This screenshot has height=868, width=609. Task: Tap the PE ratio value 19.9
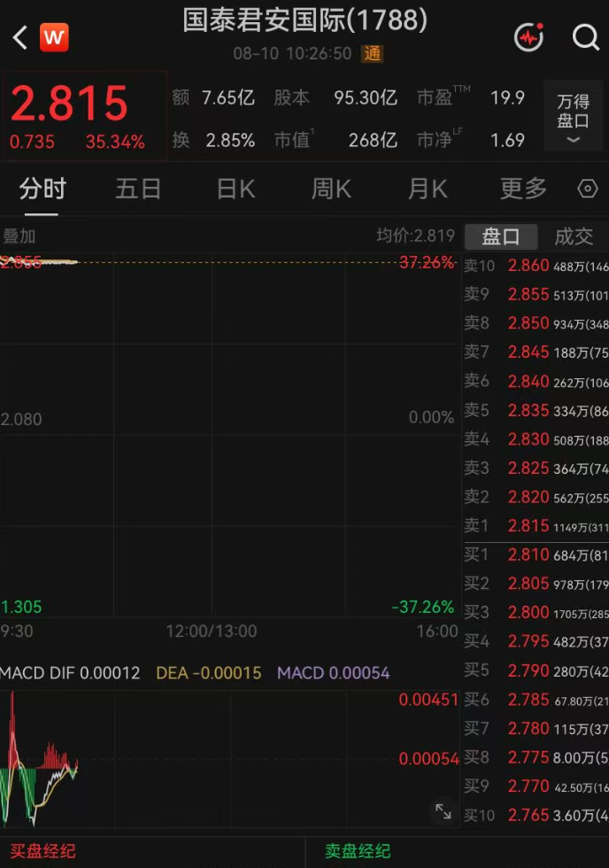click(x=507, y=98)
